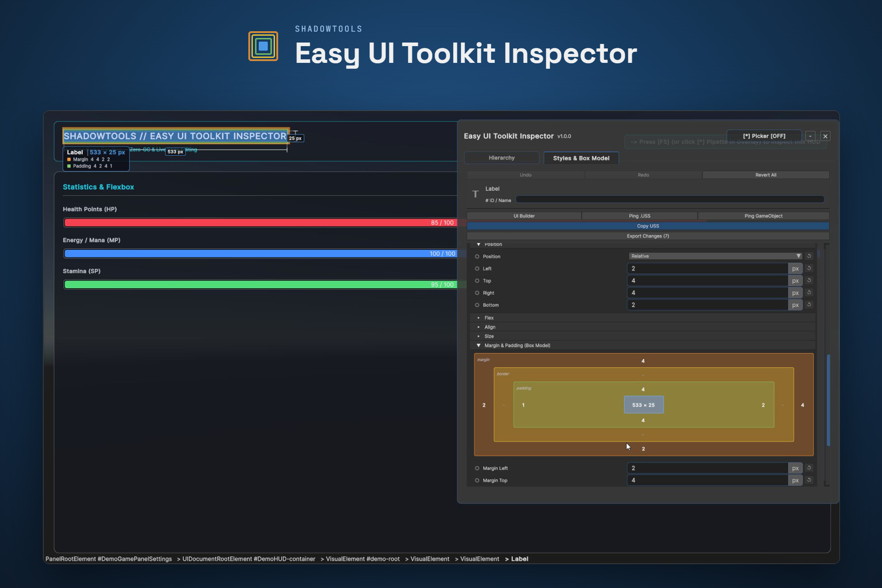882x588 pixels.
Task: Click the Copy USS button
Action: point(648,226)
